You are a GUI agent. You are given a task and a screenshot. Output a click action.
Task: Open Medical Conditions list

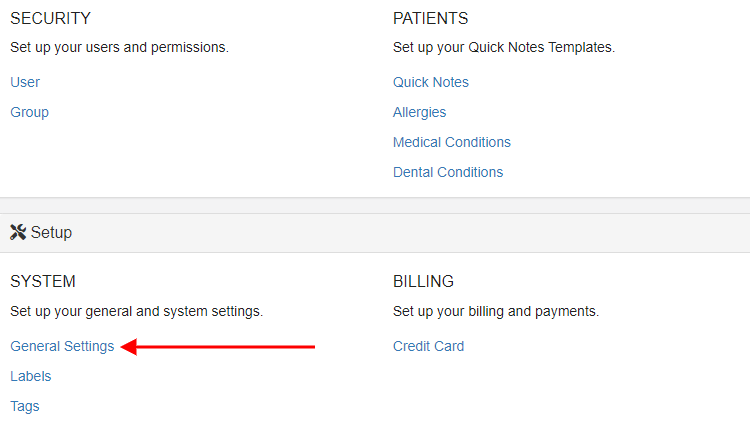click(452, 142)
